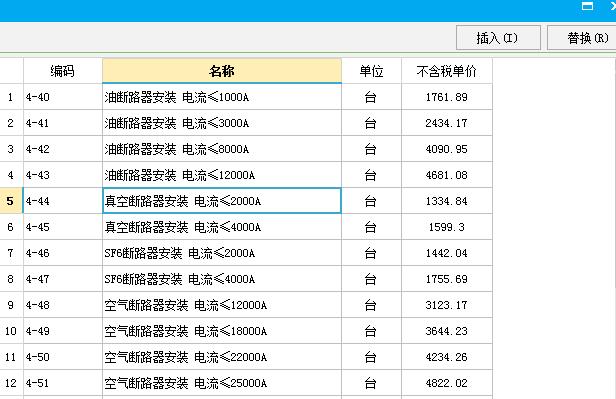Select SF6断路器安装 电流≤4000A name cell
The image size is (616, 399).
pos(222,279)
